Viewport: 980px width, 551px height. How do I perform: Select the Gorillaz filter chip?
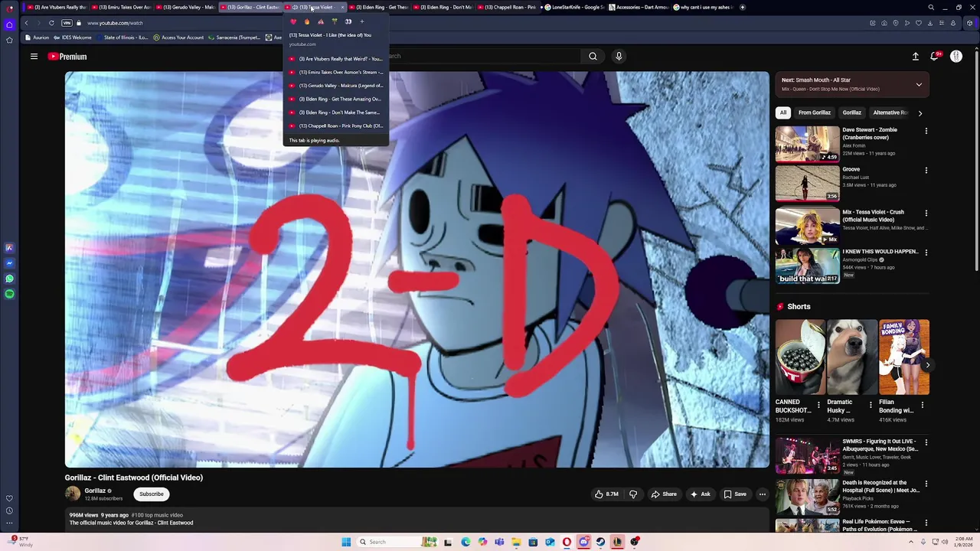[x=852, y=112]
